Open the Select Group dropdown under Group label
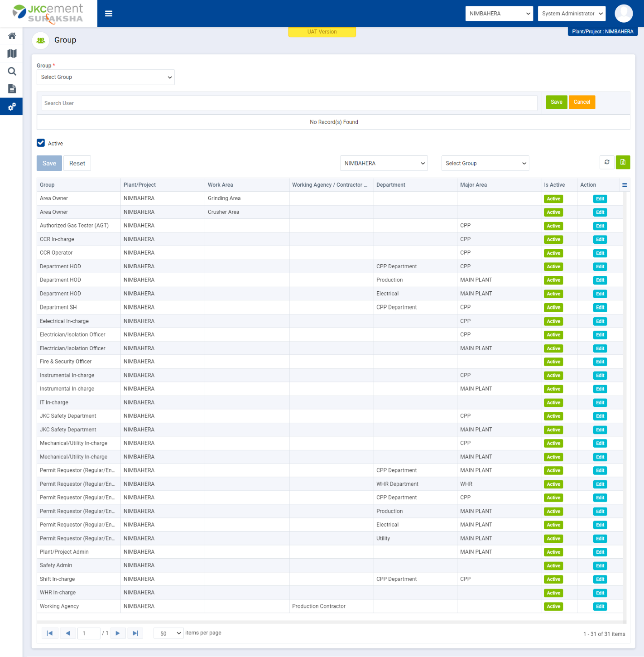 106,77
